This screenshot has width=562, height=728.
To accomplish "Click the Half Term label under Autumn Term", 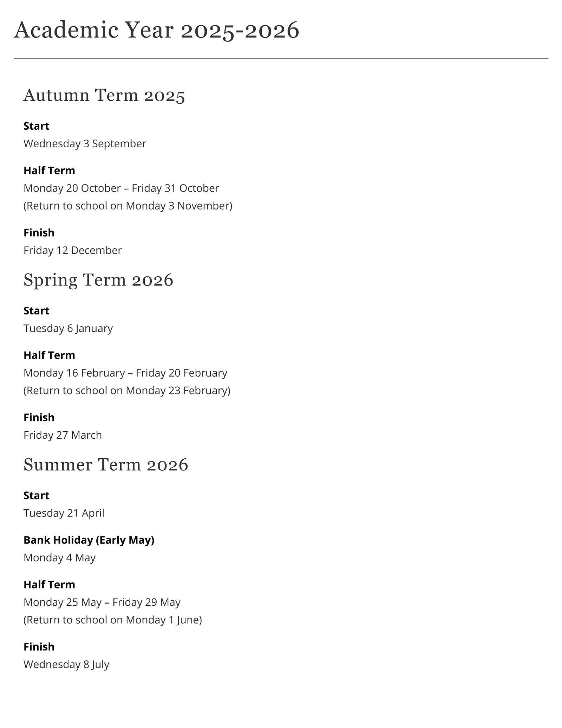I will point(49,170).
